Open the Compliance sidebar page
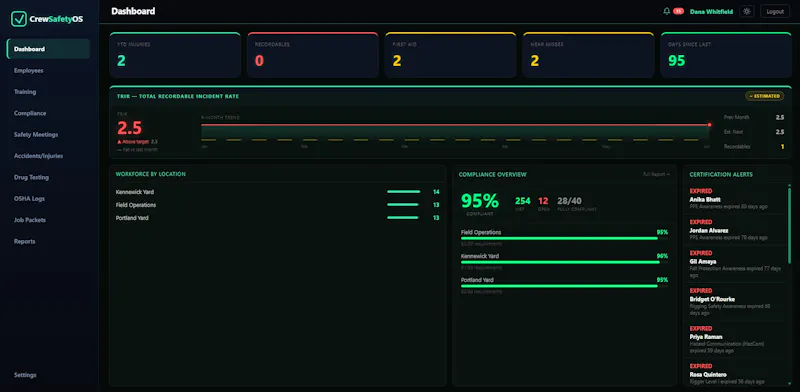 (x=48, y=113)
